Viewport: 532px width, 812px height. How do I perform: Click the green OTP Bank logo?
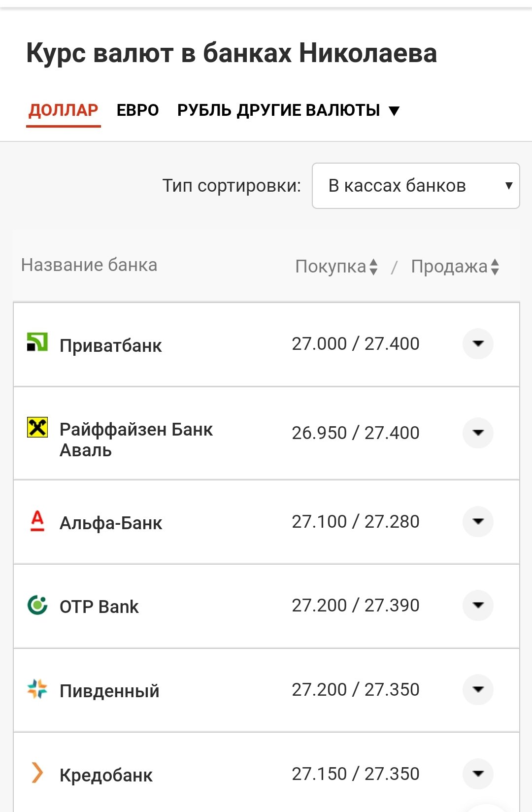[37, 605]
